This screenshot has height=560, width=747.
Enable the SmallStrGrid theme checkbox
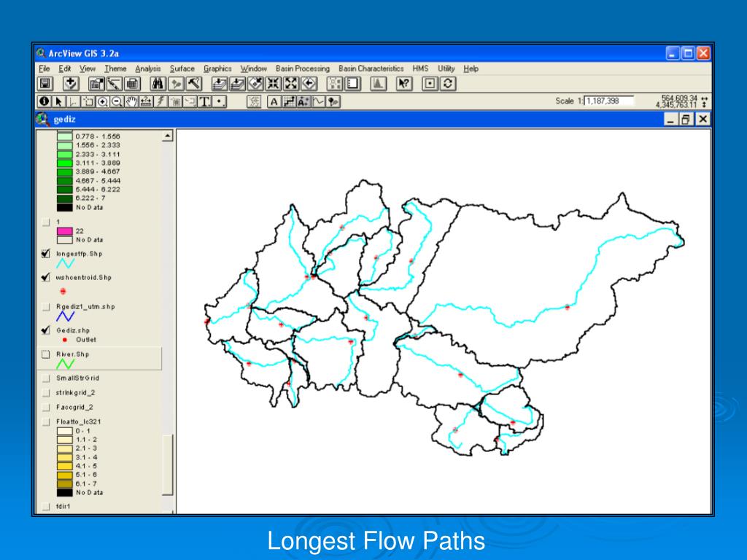[46, 378]
